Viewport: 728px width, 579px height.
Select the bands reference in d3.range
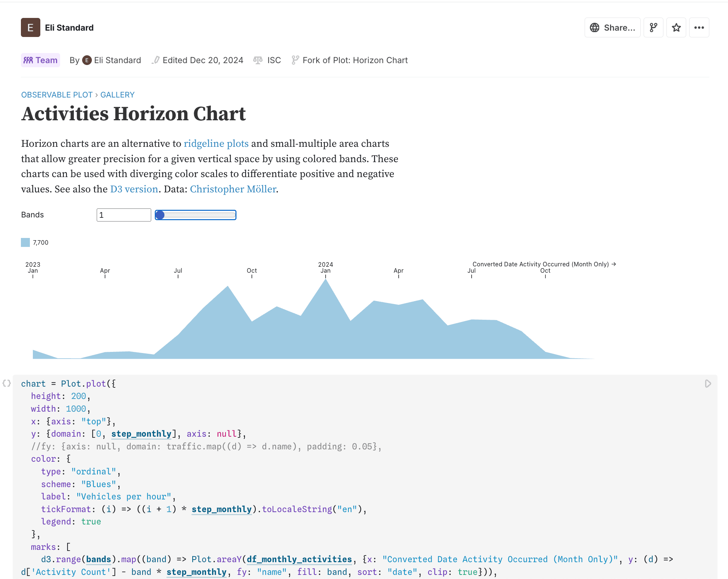(x=99, y=559)
